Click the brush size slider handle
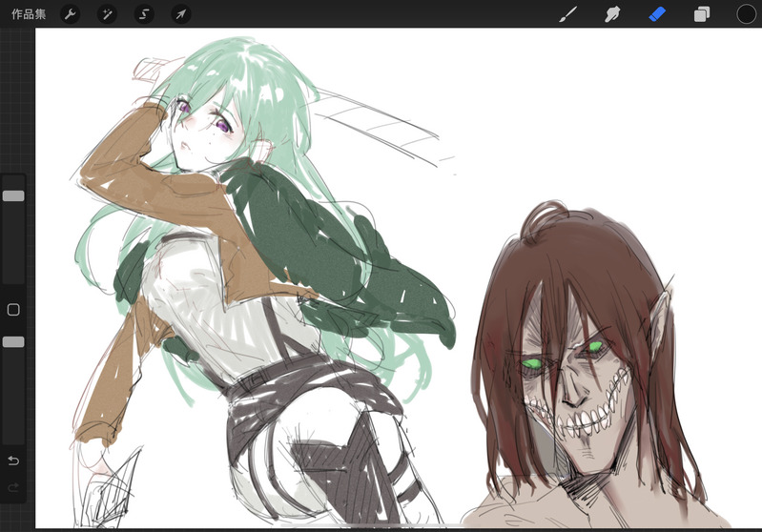 pyautogui.click(x=13, y=195)
